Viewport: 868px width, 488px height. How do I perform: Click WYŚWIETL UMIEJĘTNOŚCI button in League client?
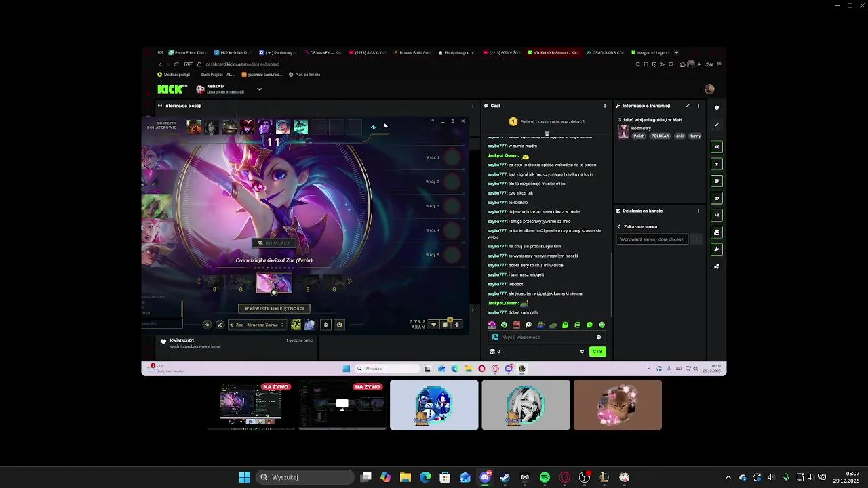tap(274, 308)
